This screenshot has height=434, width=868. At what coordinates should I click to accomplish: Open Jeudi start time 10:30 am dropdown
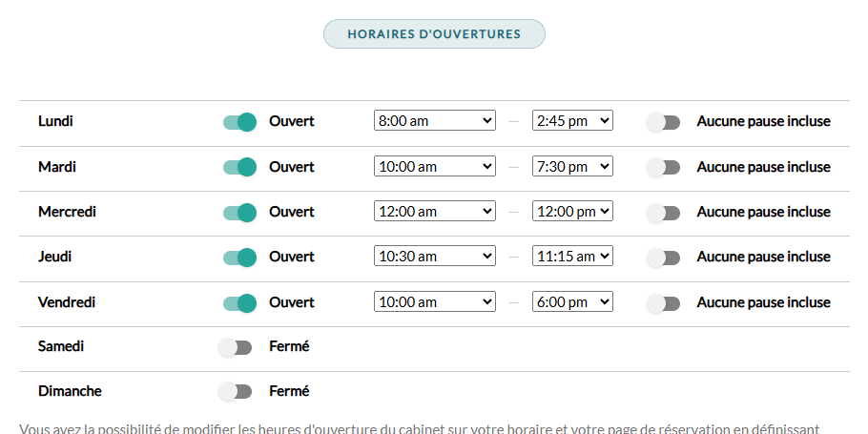(435, 257)
